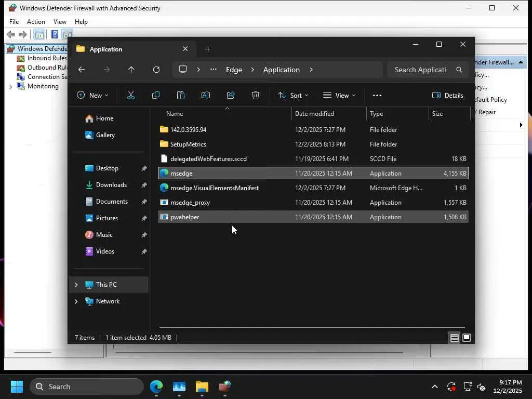The width and height of the screenshot is (532, 399).
Task: Click the Cut scissors icon in Explorer toolbar
Action: point(130,96)
